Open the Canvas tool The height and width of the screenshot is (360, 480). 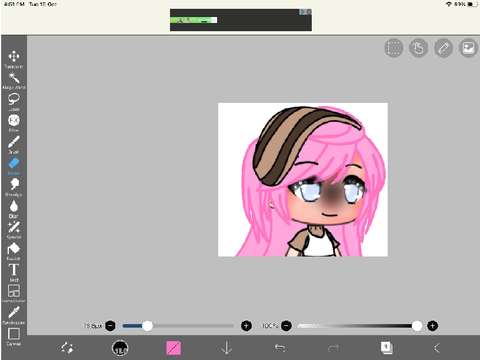[x=14, y=337]
